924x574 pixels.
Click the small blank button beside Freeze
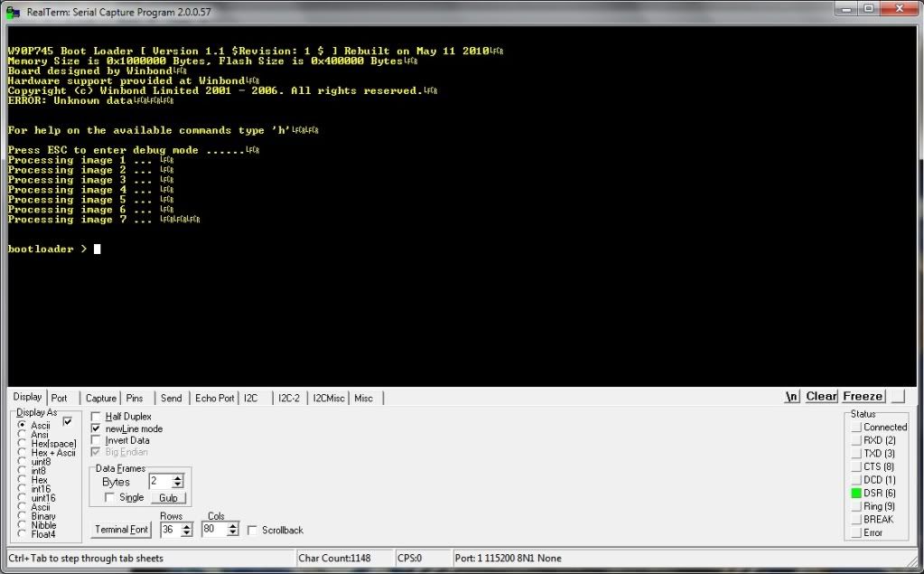(x=898, y=397)
